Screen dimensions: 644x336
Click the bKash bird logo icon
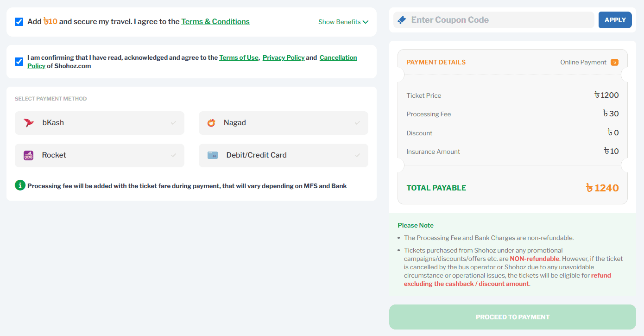point(29,123)
